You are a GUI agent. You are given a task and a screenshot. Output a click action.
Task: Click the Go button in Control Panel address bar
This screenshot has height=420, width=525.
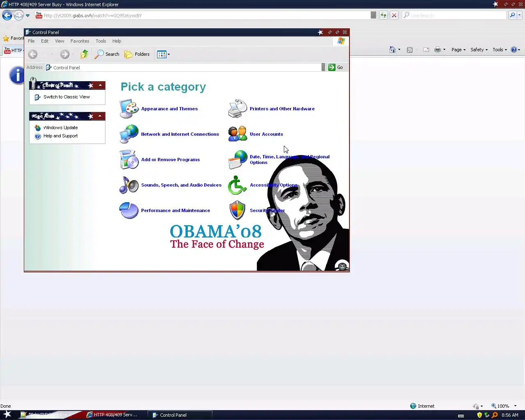(x=336, y=67)
